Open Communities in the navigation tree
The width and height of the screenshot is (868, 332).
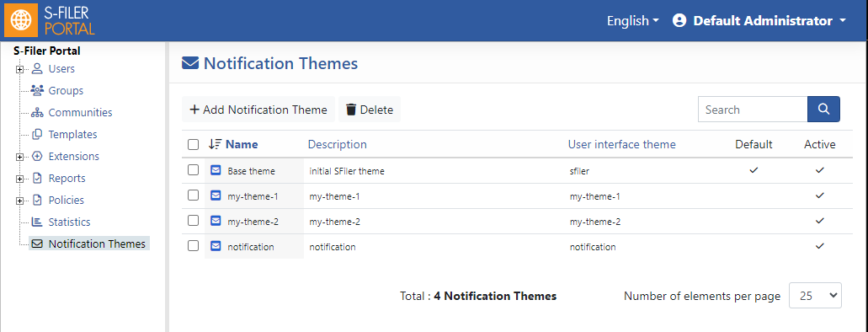(x=80, y=113)
